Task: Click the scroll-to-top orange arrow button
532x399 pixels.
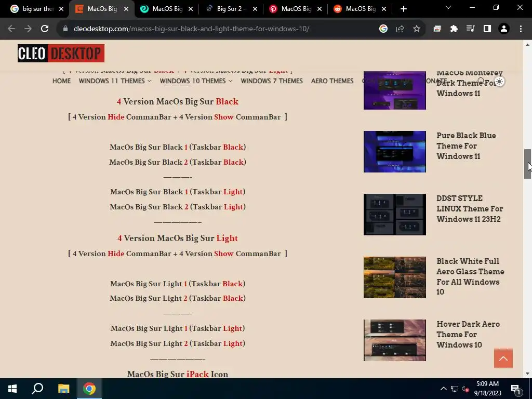Action: (503, 358)
